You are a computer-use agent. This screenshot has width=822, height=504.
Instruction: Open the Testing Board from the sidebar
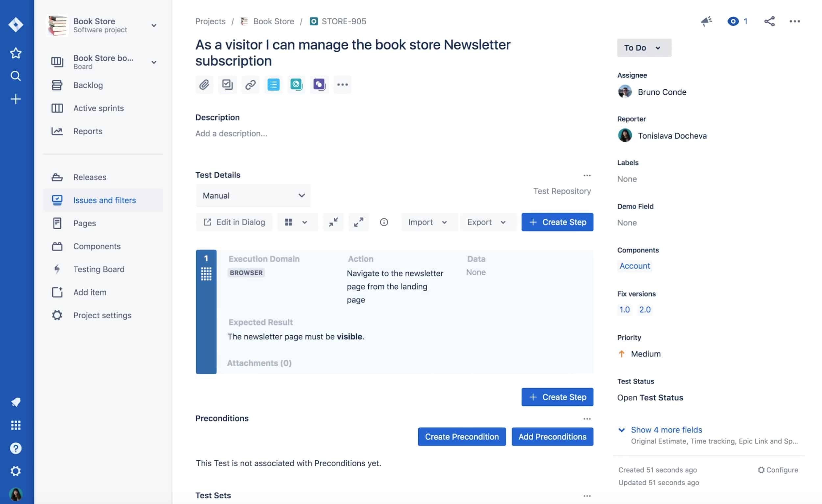[x=99, y=269]
